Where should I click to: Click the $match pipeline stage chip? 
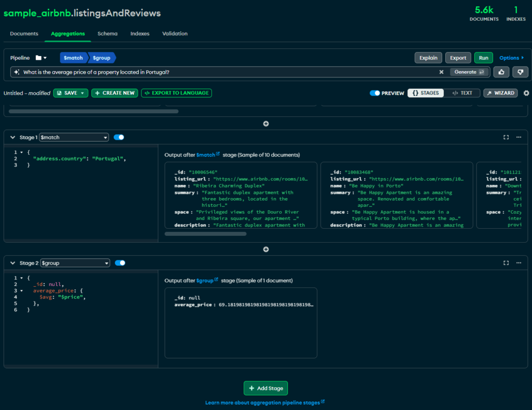click(74, 58)
